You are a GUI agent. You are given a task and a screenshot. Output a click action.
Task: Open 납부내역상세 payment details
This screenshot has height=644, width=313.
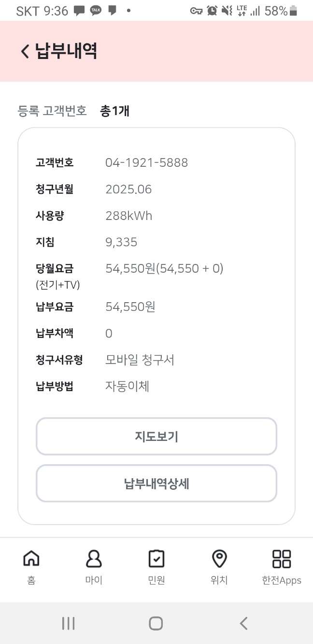pos(156,483)
